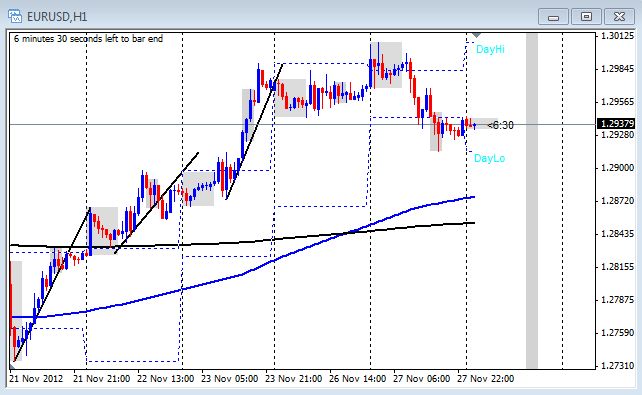Minimize the EURUSD,H1 chart window
Image resolution: width=642 pixels, height=395 pixels.
tap(553, 17)
